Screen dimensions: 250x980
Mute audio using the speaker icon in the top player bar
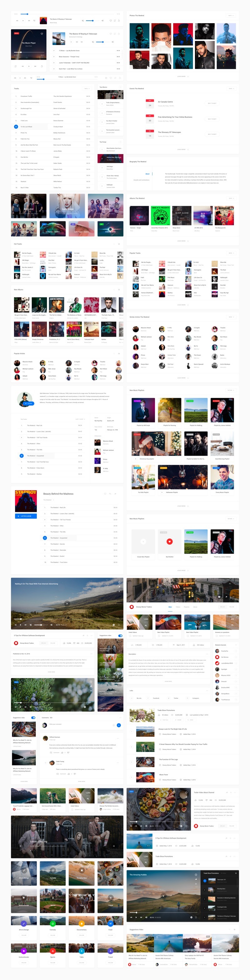83,21
